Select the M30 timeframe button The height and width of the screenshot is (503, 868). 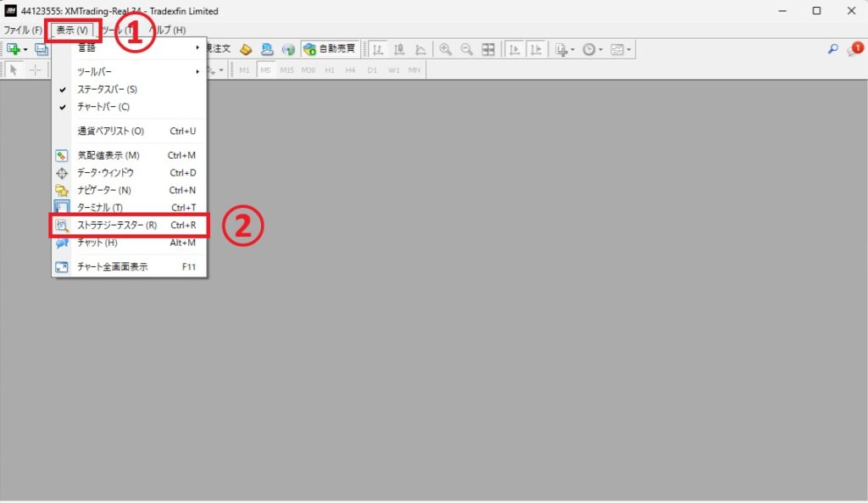pyautogui.click(x=309, y=70)
